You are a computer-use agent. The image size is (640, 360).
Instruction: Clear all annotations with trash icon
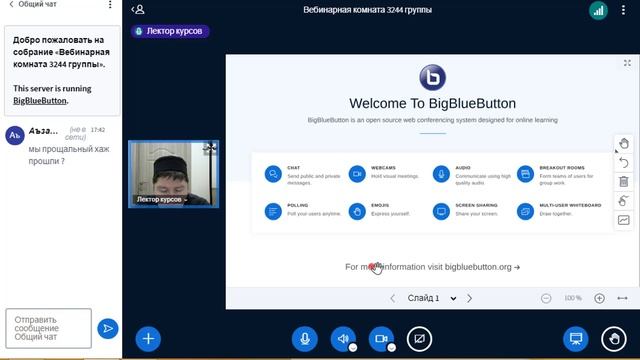pyautogui.click(x=624, y=181)
